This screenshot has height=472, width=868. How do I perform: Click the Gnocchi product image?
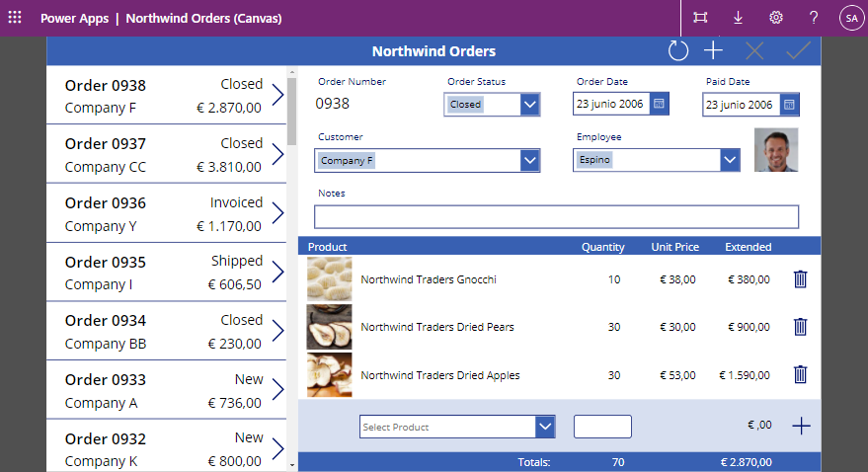click(330, 278)
